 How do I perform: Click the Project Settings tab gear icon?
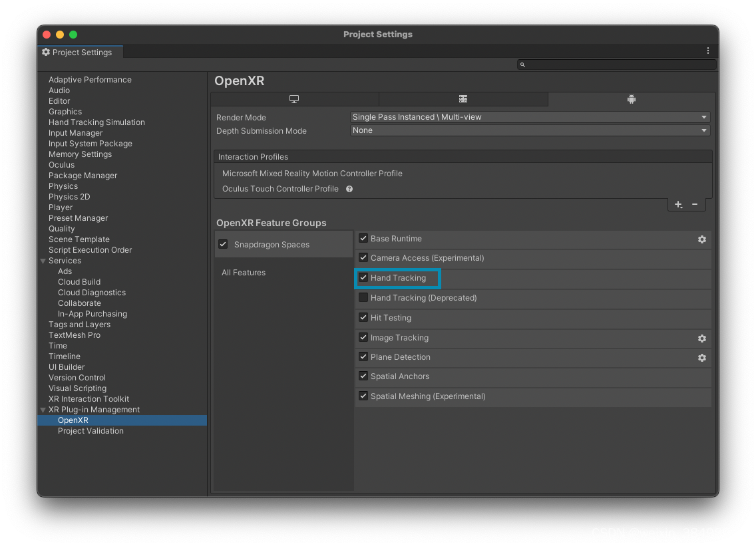click(46, 52)
